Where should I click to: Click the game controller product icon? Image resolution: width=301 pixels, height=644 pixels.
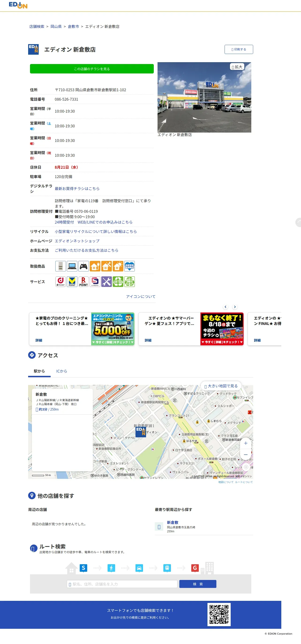click(83, 266)
